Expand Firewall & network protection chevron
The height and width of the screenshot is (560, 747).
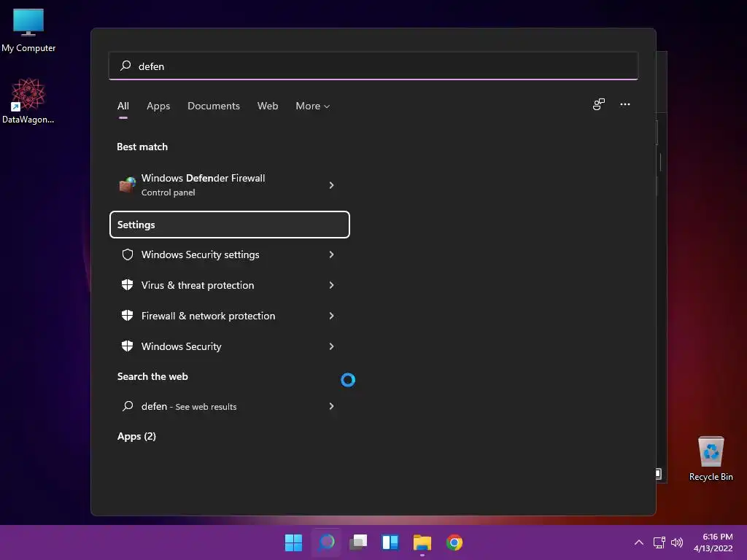coord(332,316)
